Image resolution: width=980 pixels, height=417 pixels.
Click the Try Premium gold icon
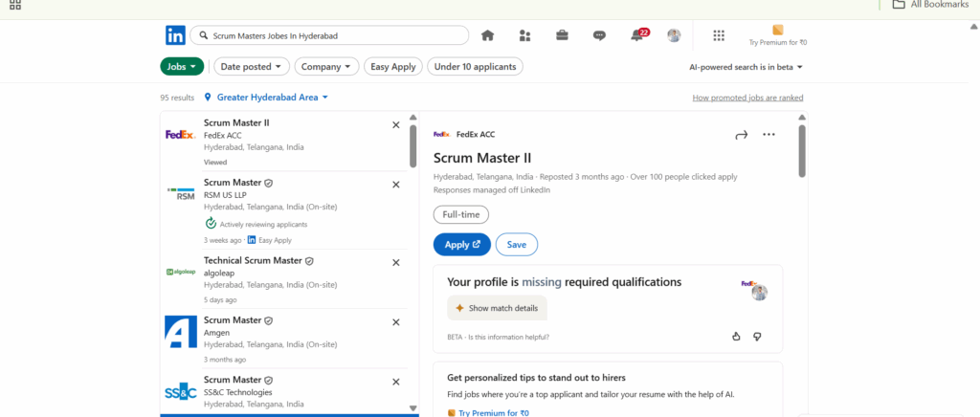tap(778, 30)
